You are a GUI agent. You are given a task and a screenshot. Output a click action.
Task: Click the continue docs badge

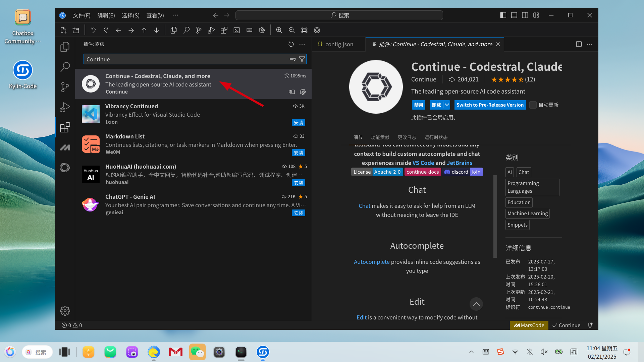point(423,172)
